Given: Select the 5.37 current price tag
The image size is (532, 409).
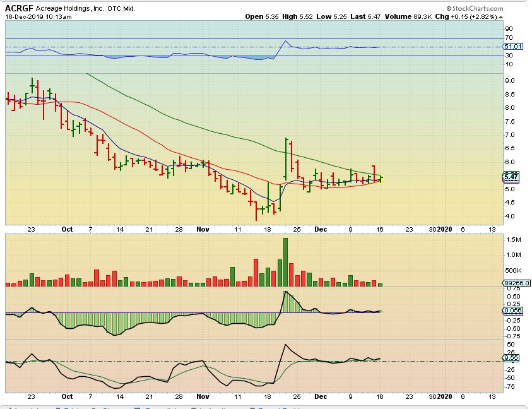Looking at the screenshot, I should pos(511,177).
